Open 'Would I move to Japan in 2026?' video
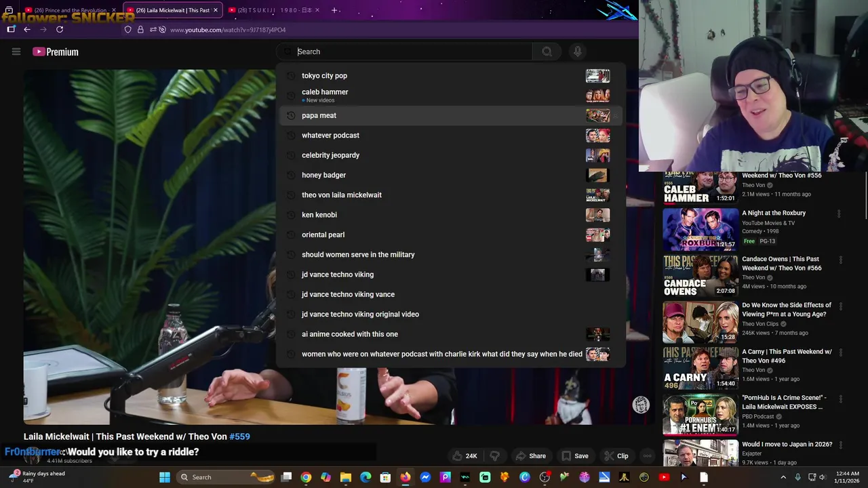This screenshot has width=868, height=488. pos(787,445)
